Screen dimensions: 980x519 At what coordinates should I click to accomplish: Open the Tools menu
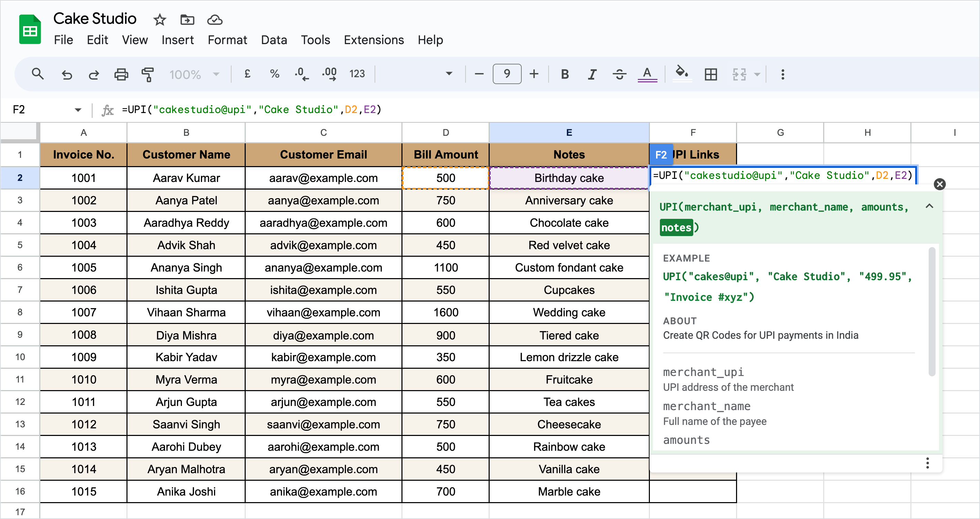click(x=315, y=40)
